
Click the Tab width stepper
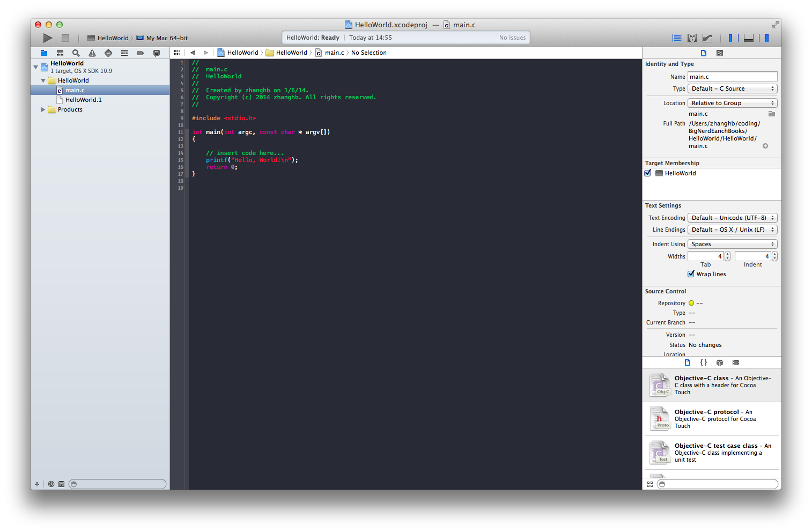[x=728, y=256]
